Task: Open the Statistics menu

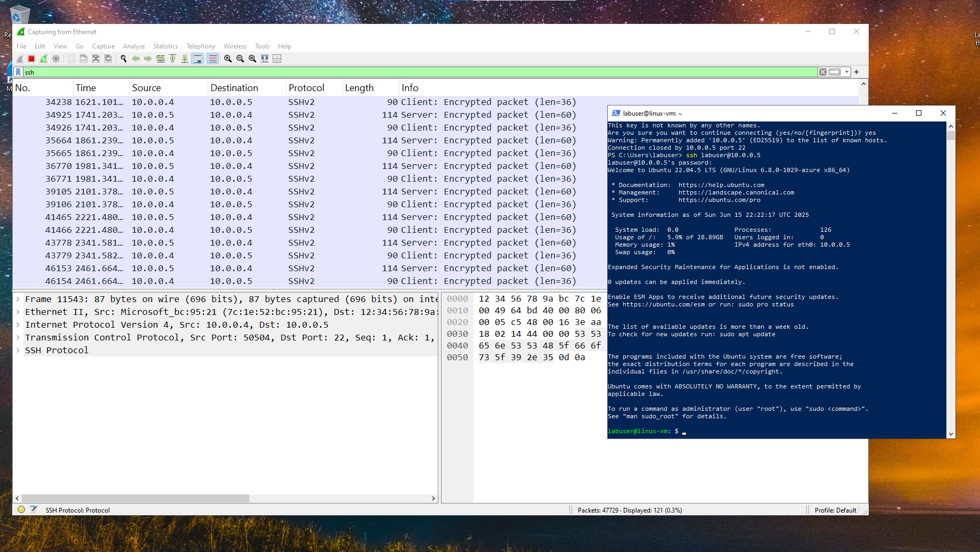Action: pyautogui.click(x=166, y=46)
